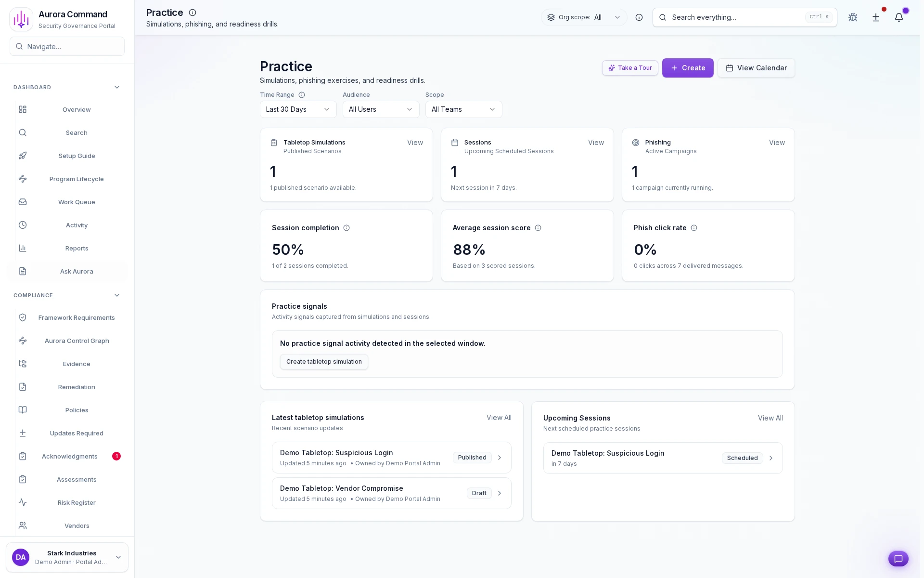Viewport: 924px width, 578px height.
Task: Open the notifications bell
Action: [x=899, y=17]
